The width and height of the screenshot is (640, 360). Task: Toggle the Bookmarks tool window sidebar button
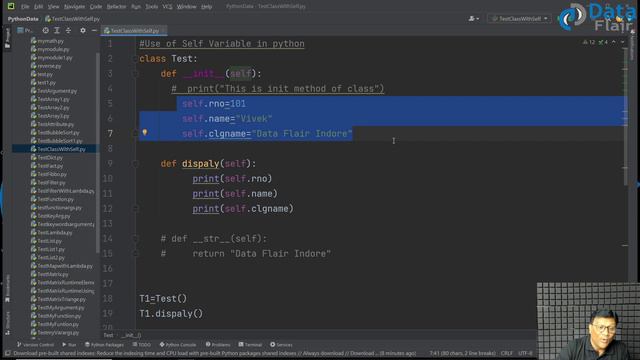(7, 288)
